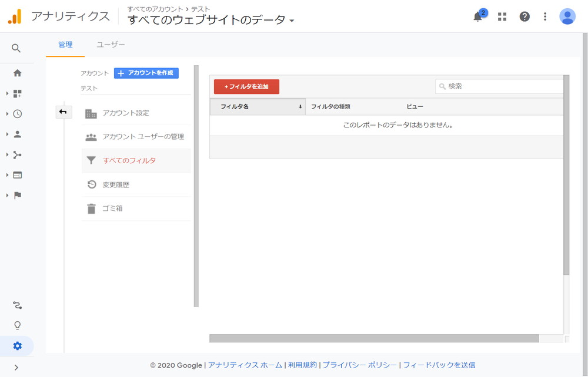
Task: Open the Conversions flag icon
Action: click(17, 196)
